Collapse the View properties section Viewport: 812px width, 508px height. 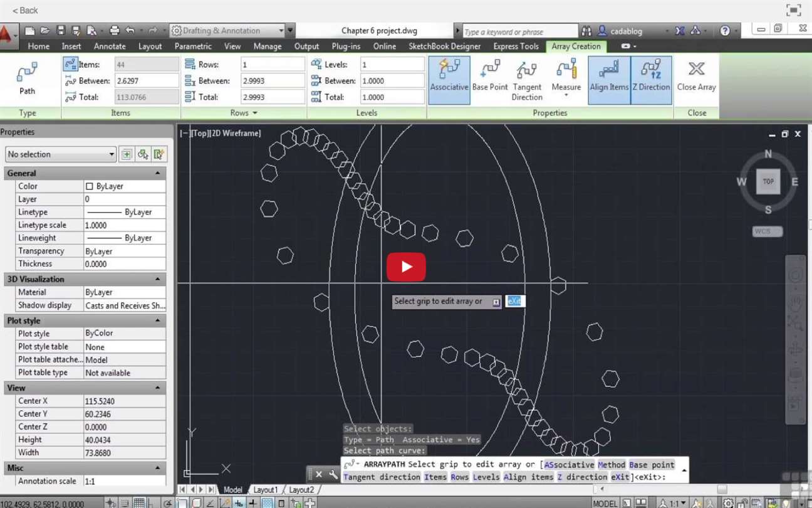tap(157, 388)
